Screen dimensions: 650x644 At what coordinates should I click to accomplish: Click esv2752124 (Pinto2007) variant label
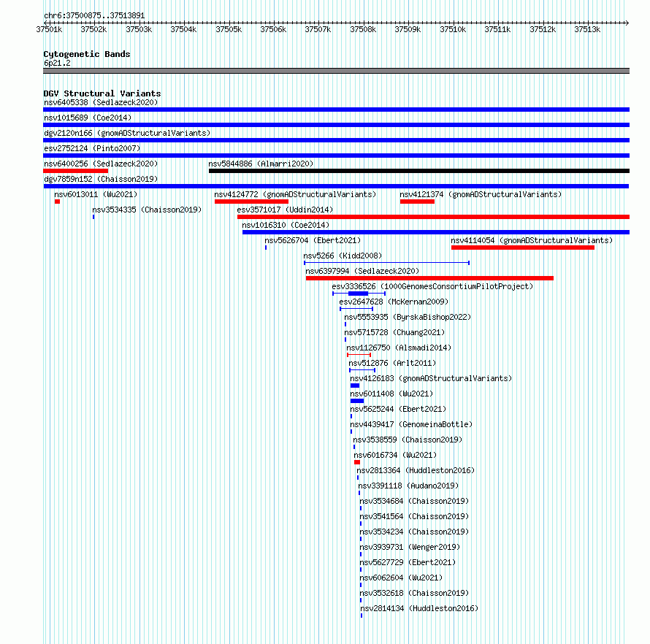[92, 148]
